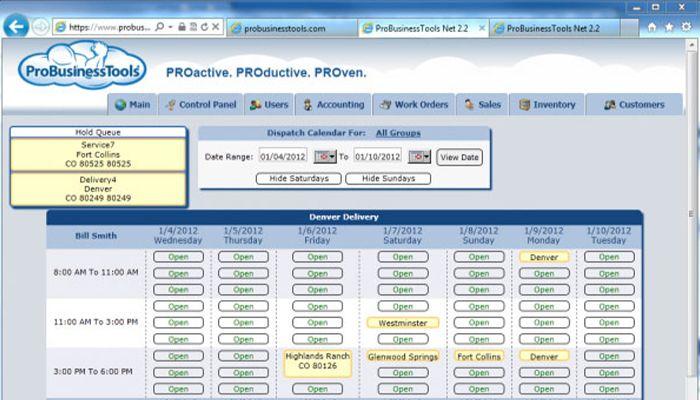Click the end date field 01/10/2012

tap(377, 157)
